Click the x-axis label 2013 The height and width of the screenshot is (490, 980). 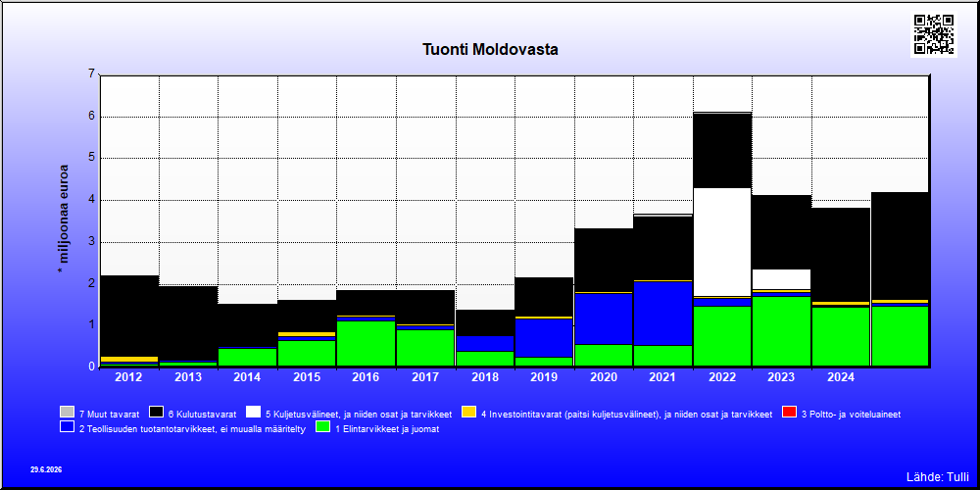point(188,377)
